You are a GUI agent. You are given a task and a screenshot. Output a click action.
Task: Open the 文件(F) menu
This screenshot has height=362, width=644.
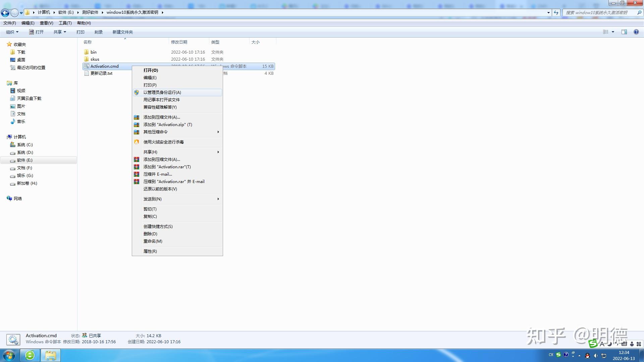pyautogui.click(x=10, y=23)
